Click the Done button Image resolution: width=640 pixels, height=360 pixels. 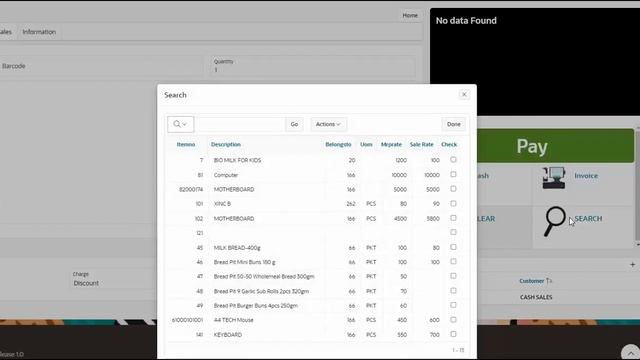pos(453,124)
